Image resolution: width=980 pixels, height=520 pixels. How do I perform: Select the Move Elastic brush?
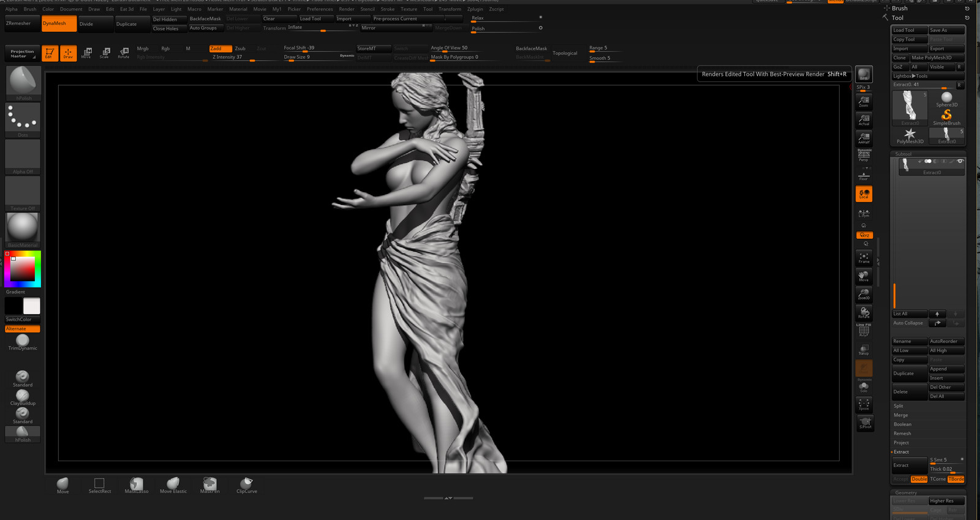(x=173, y=486)
